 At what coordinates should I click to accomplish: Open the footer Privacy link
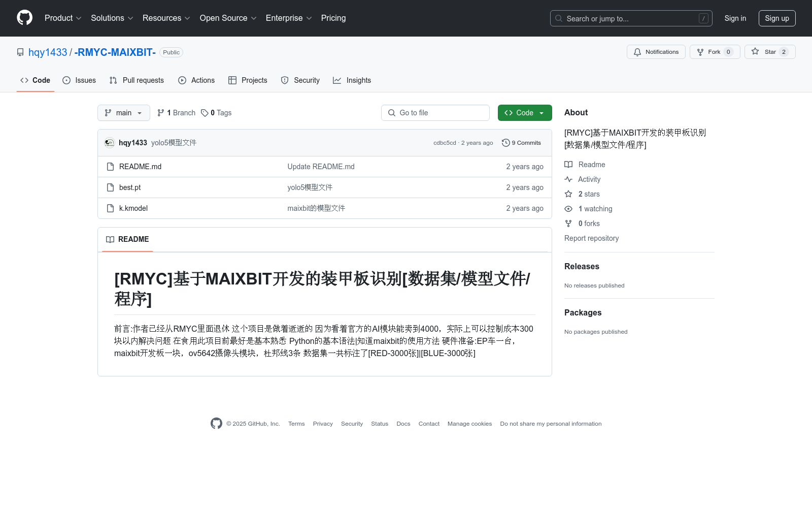[x=323, y=424]
